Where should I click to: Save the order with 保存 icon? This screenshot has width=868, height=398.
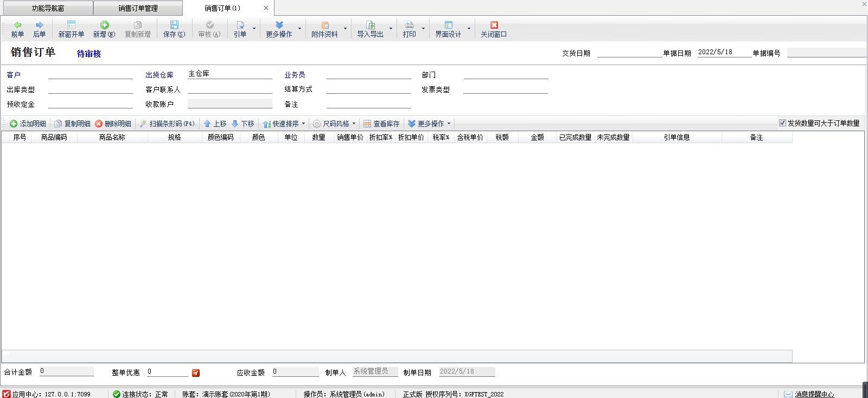(x=174, y=25)
